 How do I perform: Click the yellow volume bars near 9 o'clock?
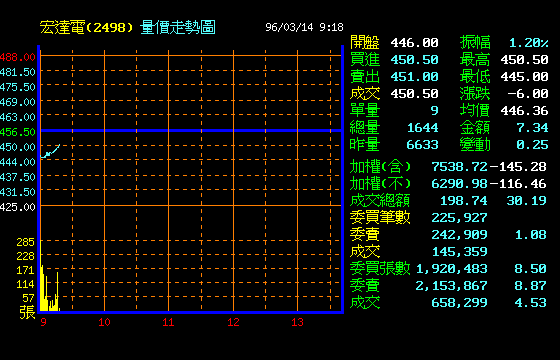(x=50, y=288)
